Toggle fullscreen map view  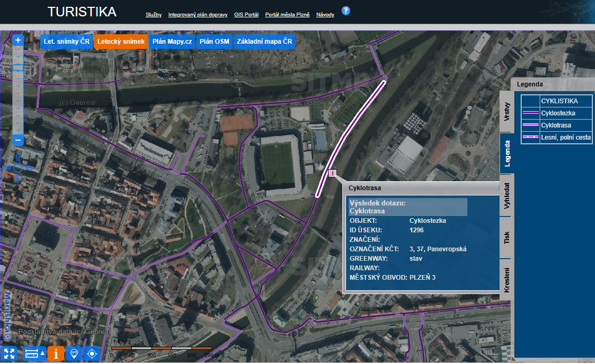click(x=9, y=354)
